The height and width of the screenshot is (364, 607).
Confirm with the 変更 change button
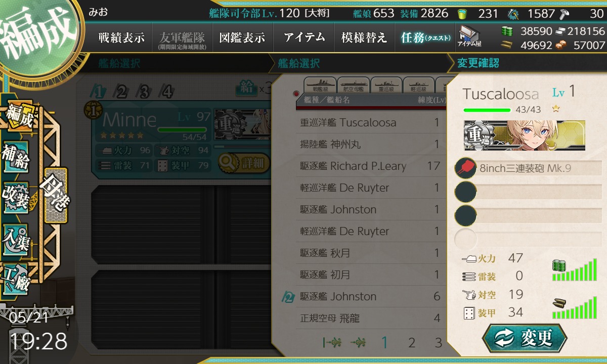(x=525, y=339)
